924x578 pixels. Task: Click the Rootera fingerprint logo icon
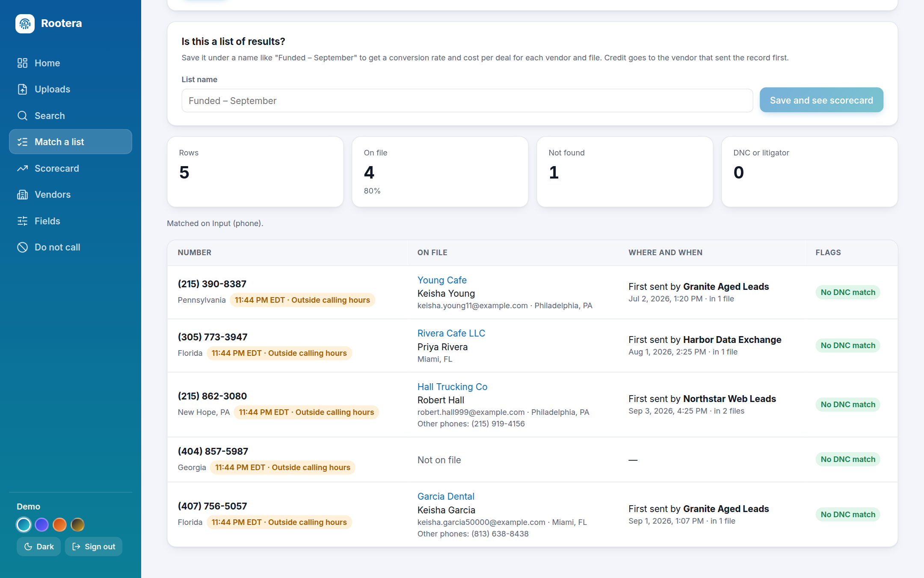[25, 24]
